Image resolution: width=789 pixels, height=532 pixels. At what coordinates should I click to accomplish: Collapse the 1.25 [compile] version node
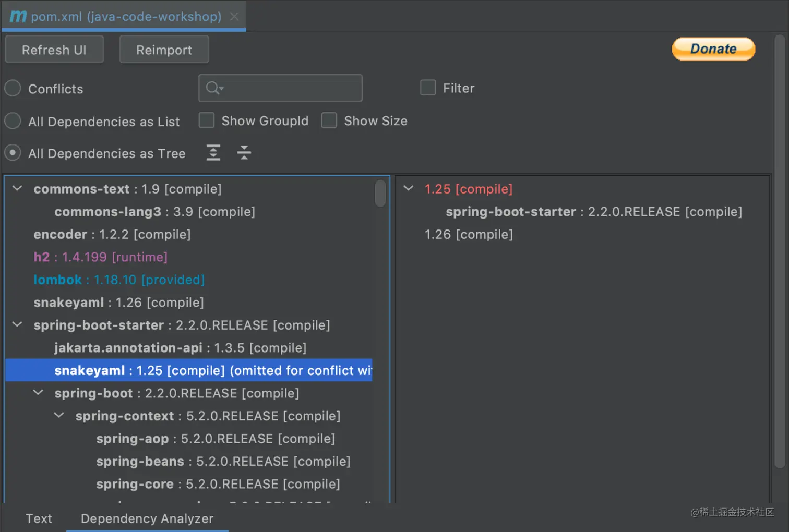tap(409, 188)
